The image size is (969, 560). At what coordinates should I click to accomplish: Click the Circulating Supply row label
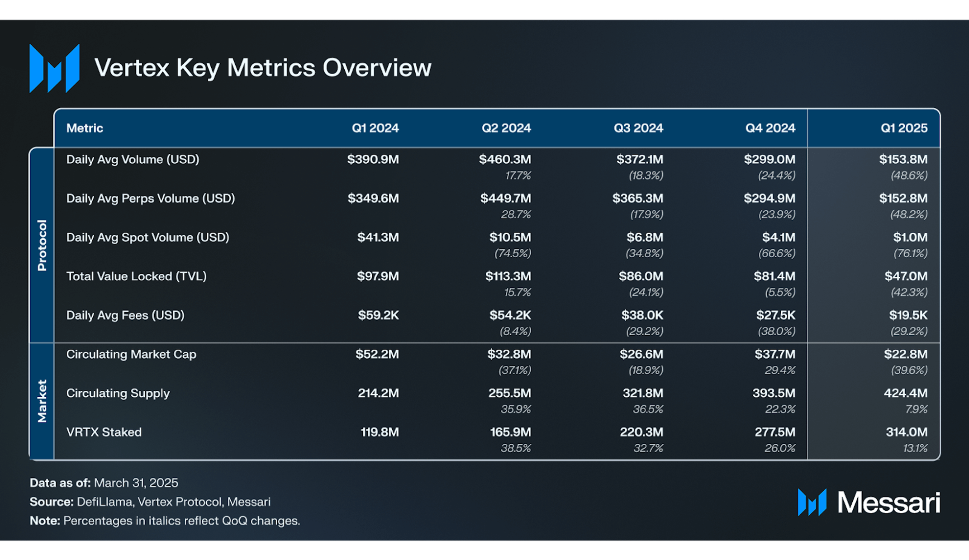(x=118, y=393)
